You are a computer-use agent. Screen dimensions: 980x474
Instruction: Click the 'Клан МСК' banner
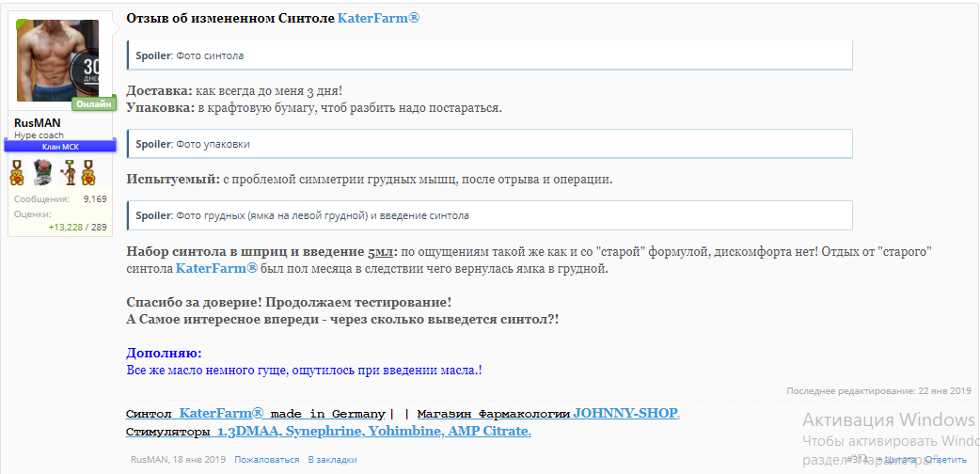[60, 147]
